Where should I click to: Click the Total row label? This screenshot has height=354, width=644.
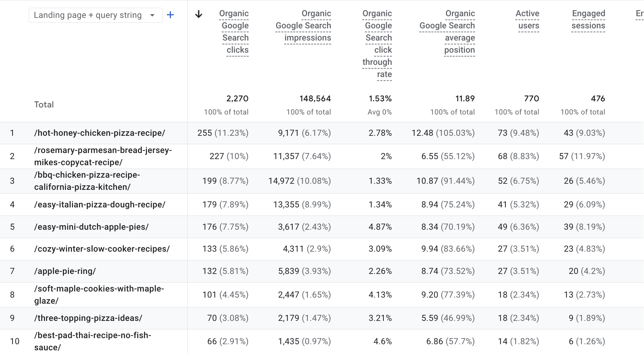(44, 104)
